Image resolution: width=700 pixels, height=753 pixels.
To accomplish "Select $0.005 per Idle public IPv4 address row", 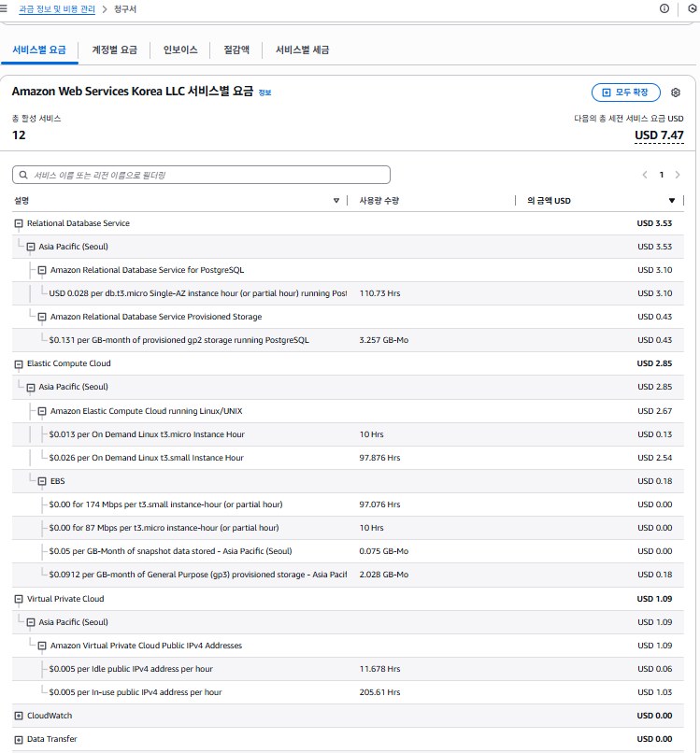I will coord(348,669).
